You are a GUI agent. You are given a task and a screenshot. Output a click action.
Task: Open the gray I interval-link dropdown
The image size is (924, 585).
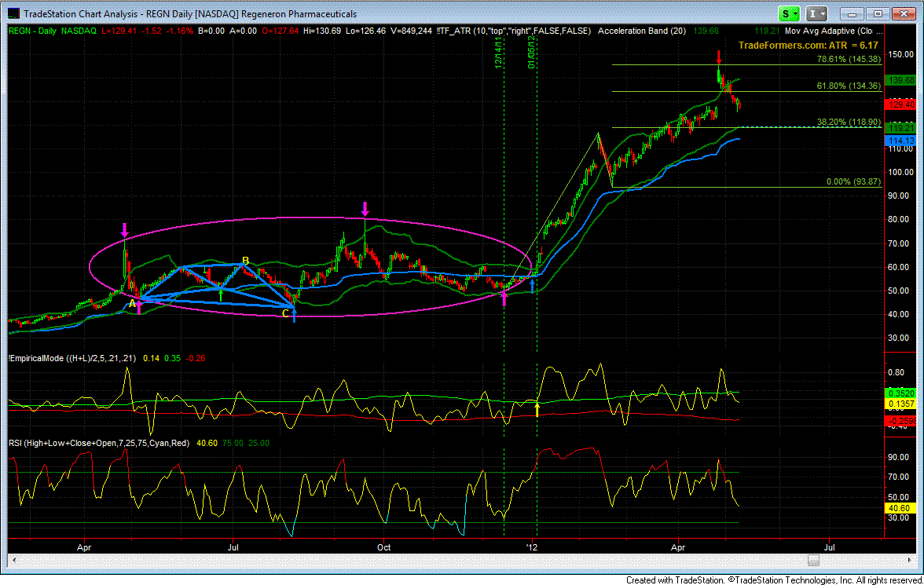(817, 13)
